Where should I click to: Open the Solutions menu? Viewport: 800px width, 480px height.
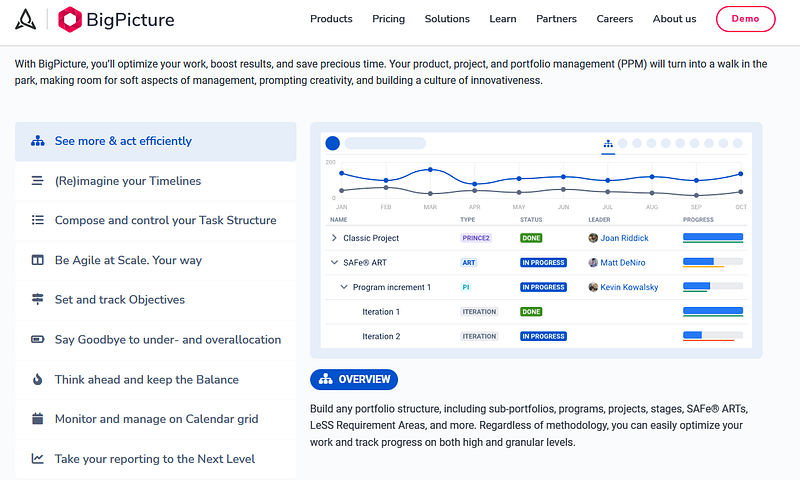pyautogui.click(x=447, y=19)
